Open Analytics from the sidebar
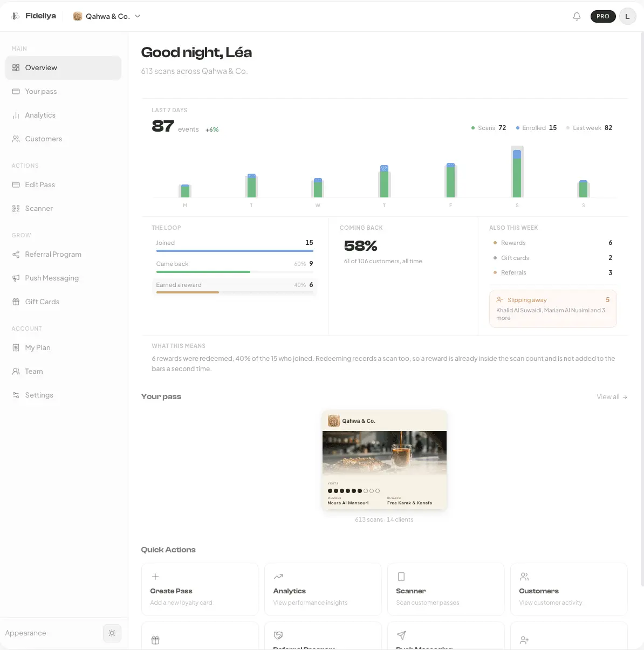This screenshot has height=650, width=644. point(63,115)
